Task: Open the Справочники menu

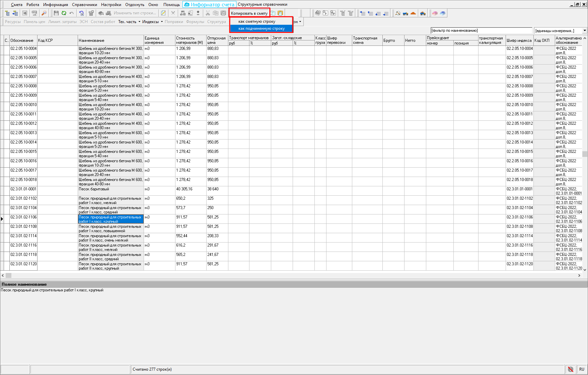Action: 84,4
